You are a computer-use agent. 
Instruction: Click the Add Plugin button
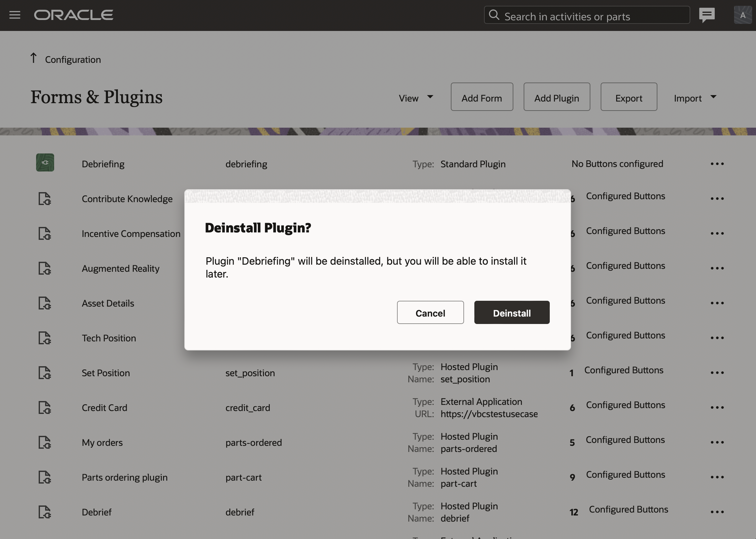[556, 97]
